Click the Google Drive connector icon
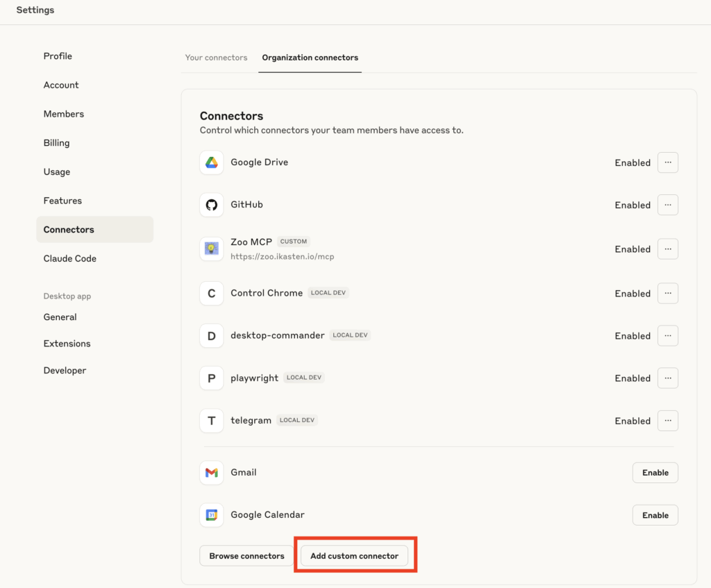711x588 pixels. (x=212, y=162)
